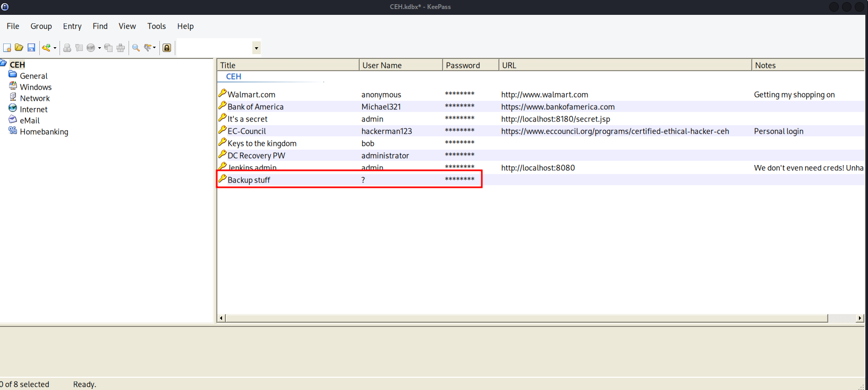Viewport: 868px width, 390px height.
Task: Click the Copy URLs toolbar icon
Action: [108, 48]
